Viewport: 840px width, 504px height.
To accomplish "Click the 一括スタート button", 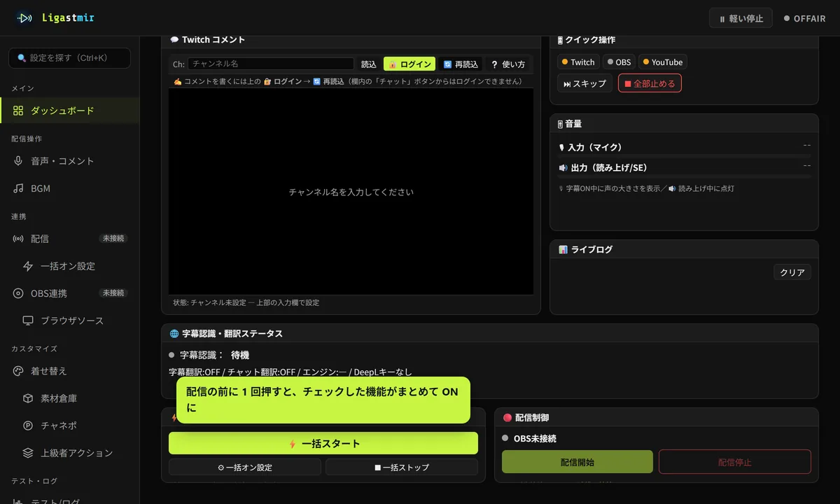I will 323,443.
